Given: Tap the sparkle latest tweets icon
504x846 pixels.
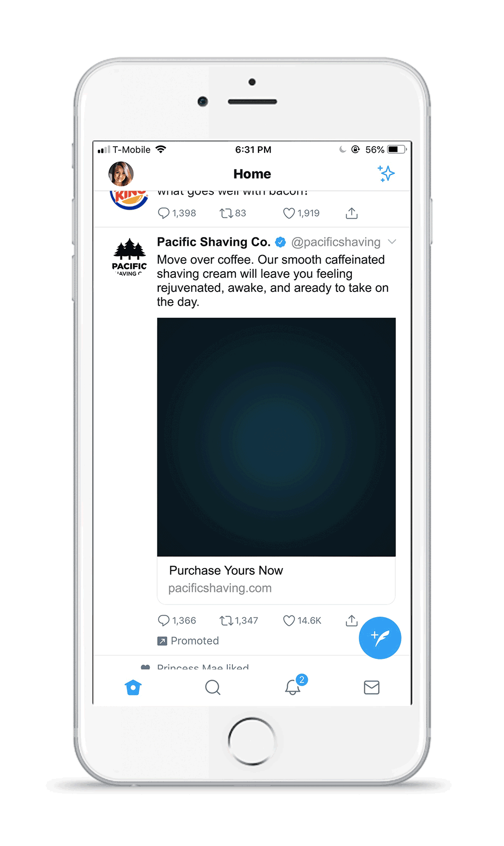Looking at the screenshot, I should click(x=386, y=173).
